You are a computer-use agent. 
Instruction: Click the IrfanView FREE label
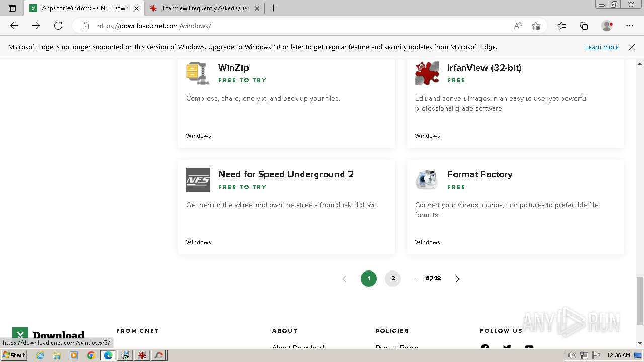[456, 80]
